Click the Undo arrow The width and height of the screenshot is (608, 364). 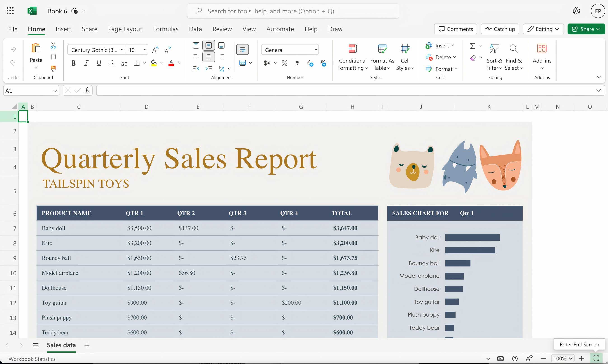pos(13,49)
